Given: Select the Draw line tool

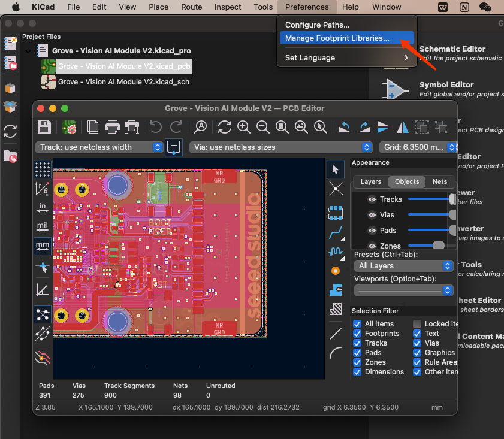Looking at the screenshot, I should 336,334.
